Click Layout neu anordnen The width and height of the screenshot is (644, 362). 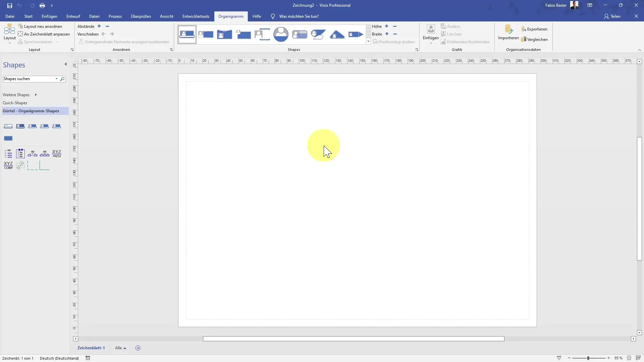(x=40, y=26)
